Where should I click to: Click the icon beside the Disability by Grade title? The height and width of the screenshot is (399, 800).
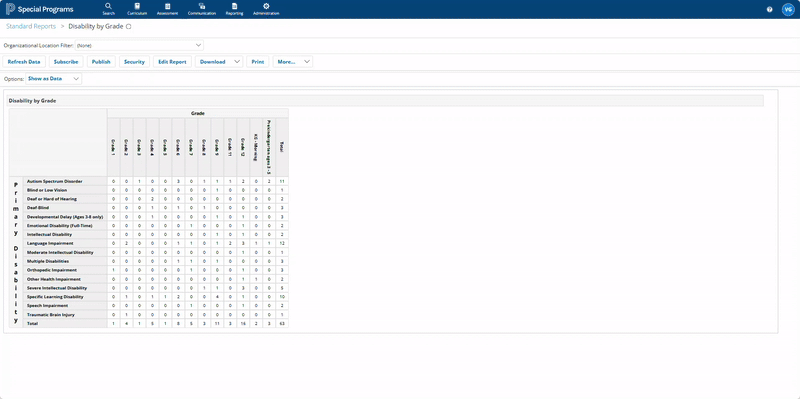pyautogui.click(x=129, y=27)
